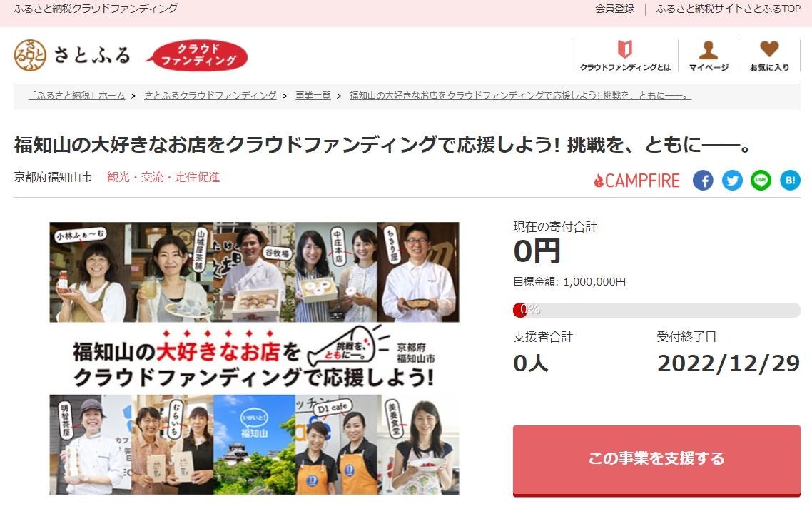Open the 福知山 project banner image
The width and height of the screenshot is (812, 509).
tap(254, 358)
